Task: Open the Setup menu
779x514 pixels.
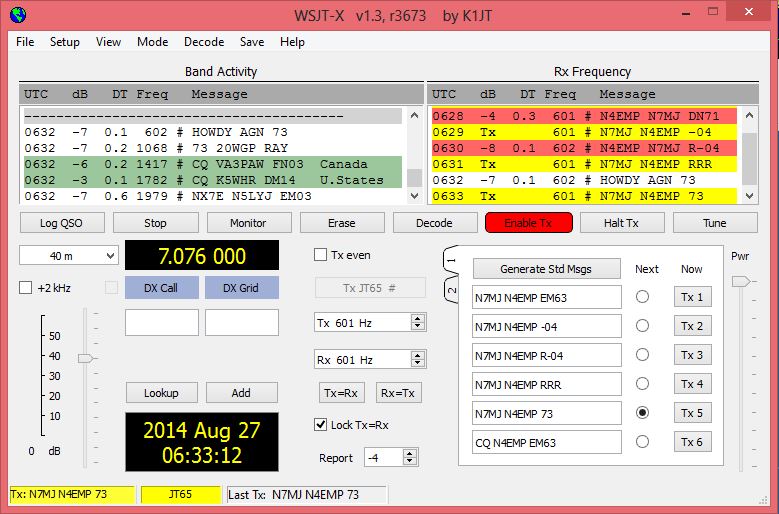Action: pyautogui.click(x=65, y=42)
